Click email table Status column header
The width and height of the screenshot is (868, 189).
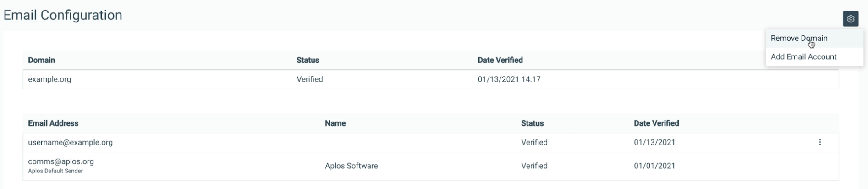pyautogui.click(x=532, y=123)
